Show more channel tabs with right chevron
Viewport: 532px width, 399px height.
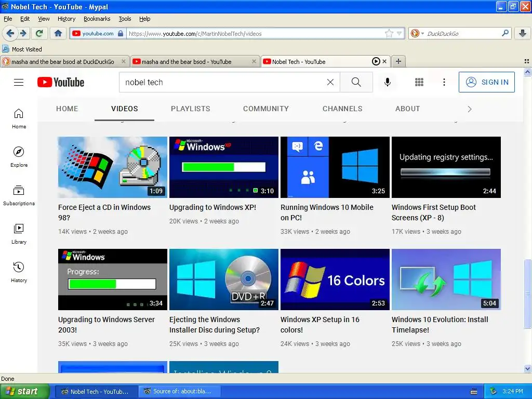point(470,109)
